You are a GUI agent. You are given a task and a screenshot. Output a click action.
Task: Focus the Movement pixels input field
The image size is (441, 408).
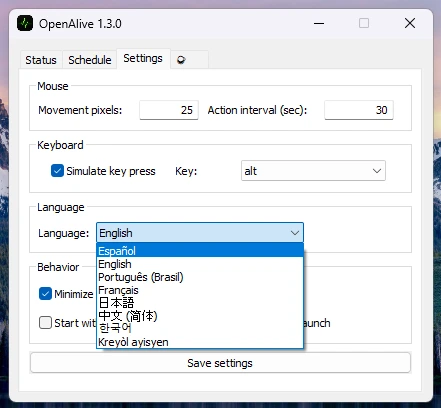[169, 110]
